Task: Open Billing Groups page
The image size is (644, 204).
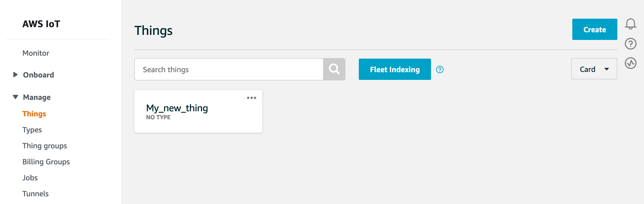Action: click(46, 162)
